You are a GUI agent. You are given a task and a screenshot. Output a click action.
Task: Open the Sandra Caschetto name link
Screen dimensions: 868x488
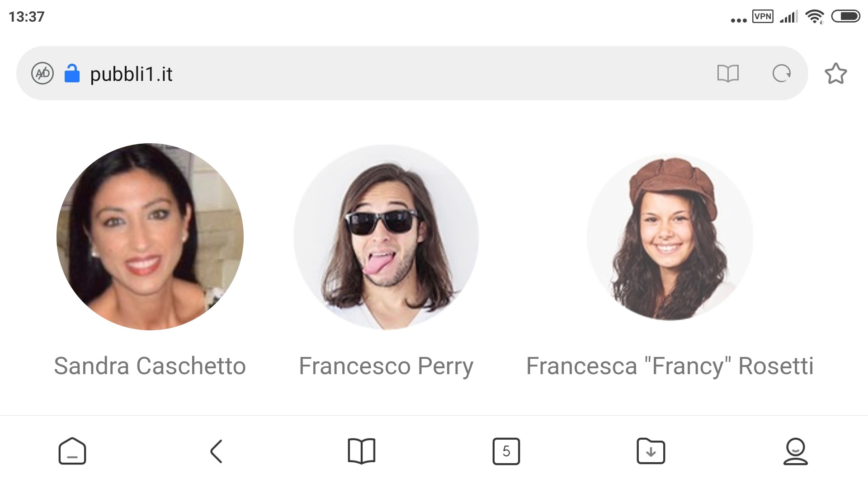coord(150,366)
